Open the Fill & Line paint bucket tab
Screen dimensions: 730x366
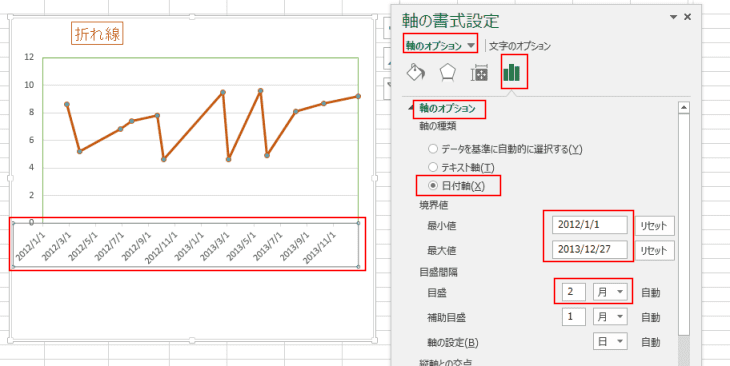[416, 73]
